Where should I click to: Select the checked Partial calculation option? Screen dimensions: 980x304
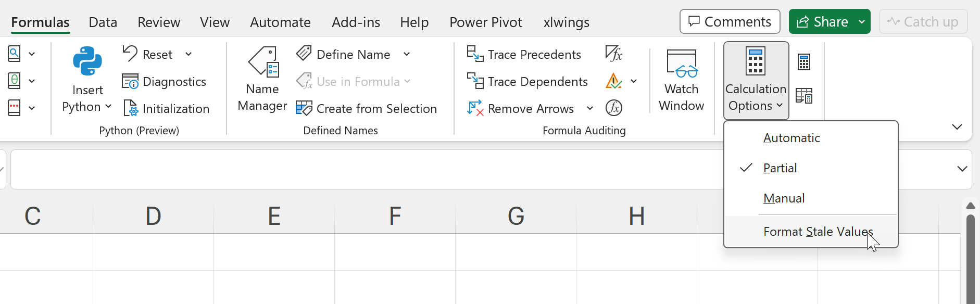coord(780,168)
